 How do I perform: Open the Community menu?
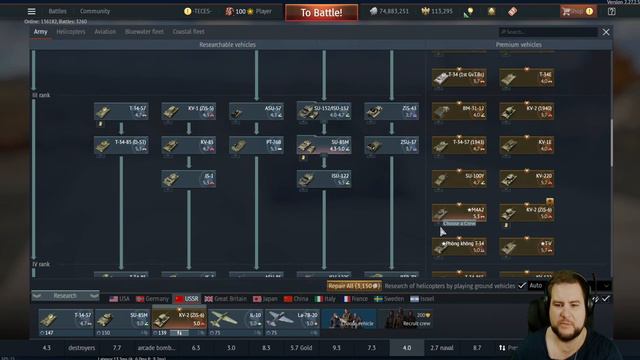[x=95, y=11]
